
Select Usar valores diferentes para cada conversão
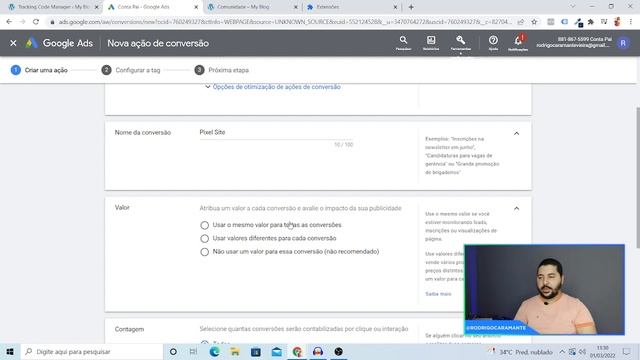204,238
